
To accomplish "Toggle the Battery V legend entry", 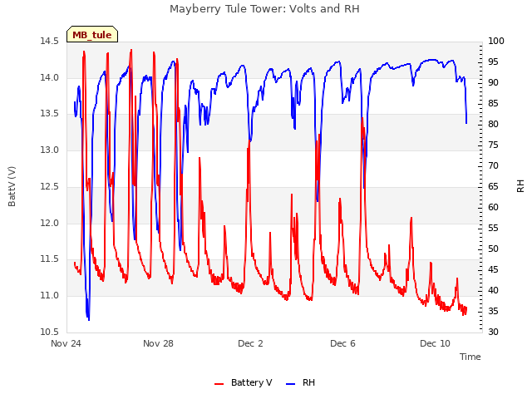I will point(244,382).
